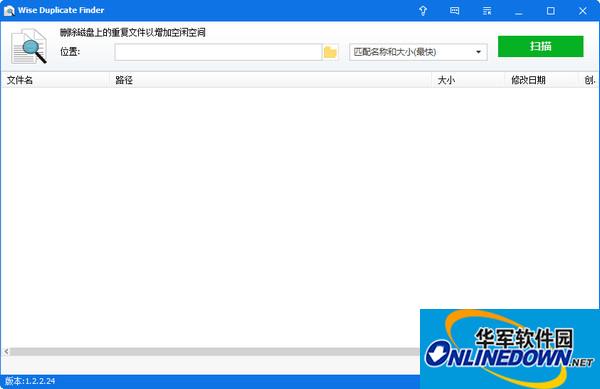Open the 匹配名称和大小(最快) match mode dropdown
The image size is (600, 389).
[418, 52]
